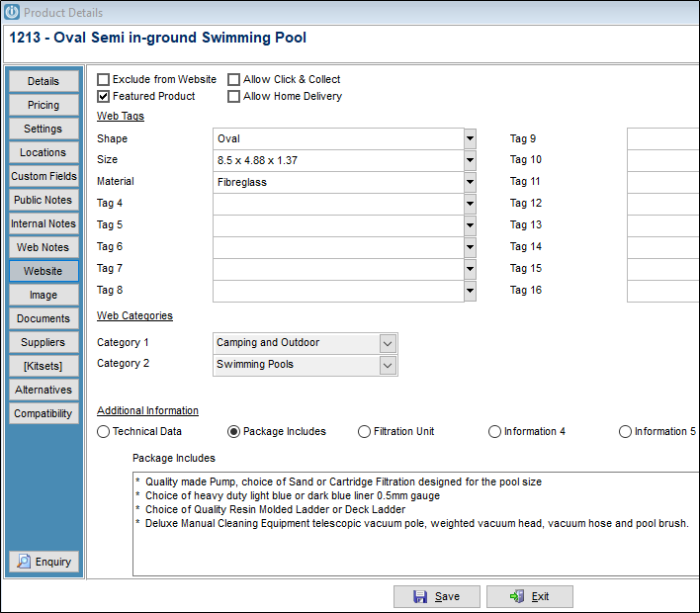
Task: Switch to the Details tab
Action: (x=44, y=81)
